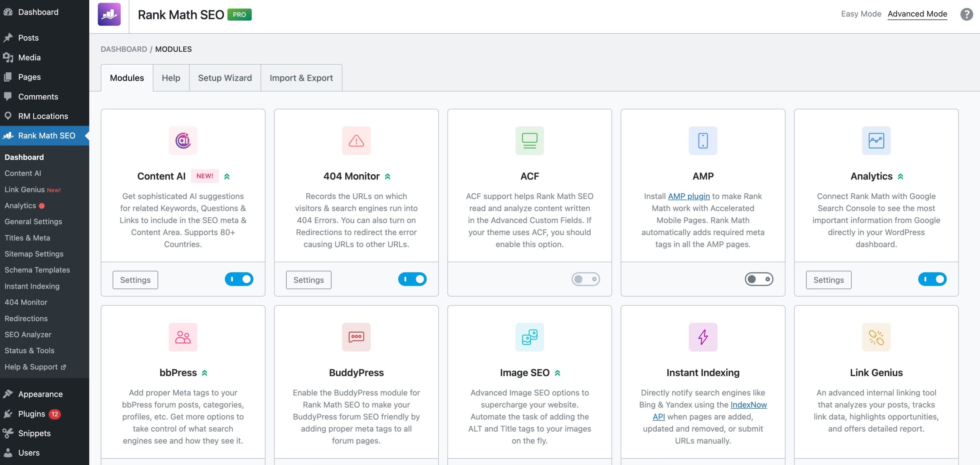Disable the Content AI module toggle
The height and width of the screenshot is (465, 980).
coord(239,279)
